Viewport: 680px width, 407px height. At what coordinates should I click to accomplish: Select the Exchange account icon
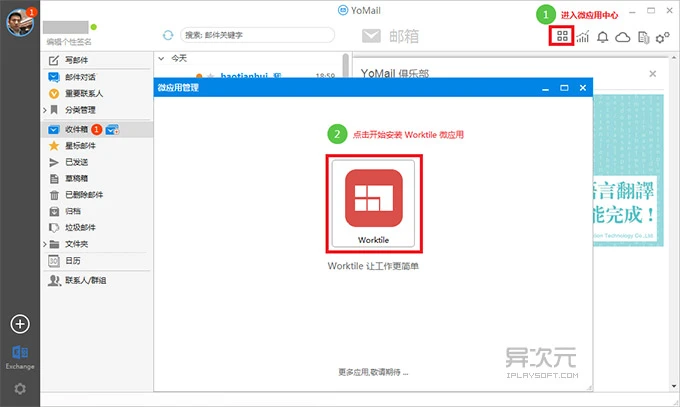pyautogui.click(x=20, y=353)
